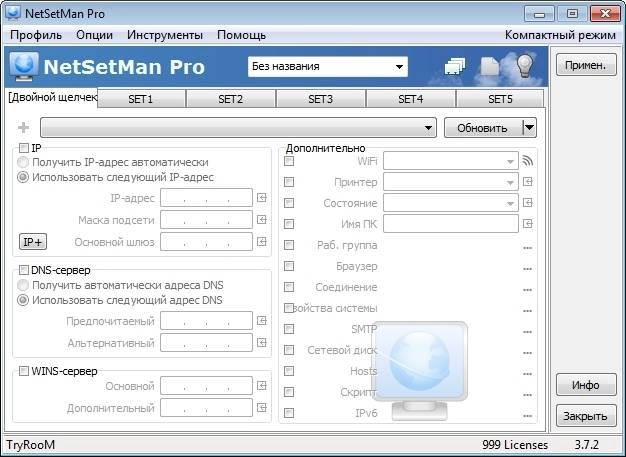626x457 pixels.
Task: Switch to the SET1 tab
Action: point(141,99)
